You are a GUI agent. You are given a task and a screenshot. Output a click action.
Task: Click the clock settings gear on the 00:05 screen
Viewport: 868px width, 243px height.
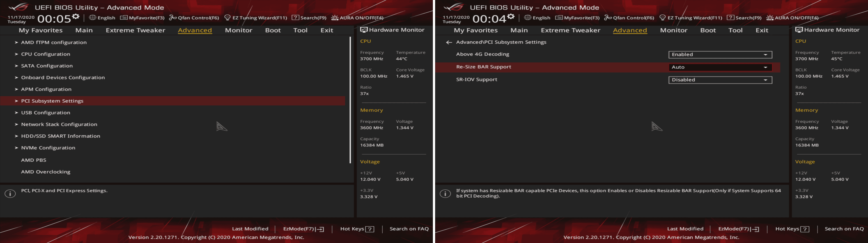tap(76, 16)
